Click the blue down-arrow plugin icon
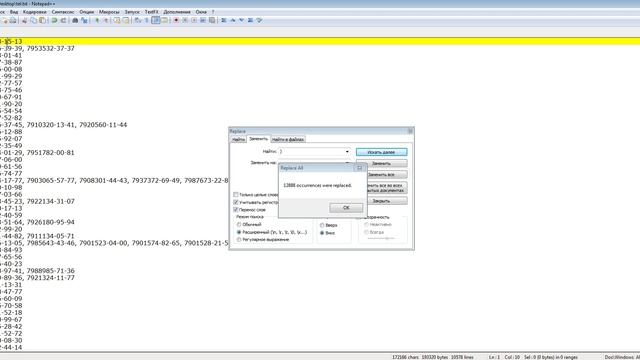Viewport: 640px width, 360px height. point(242,20)
